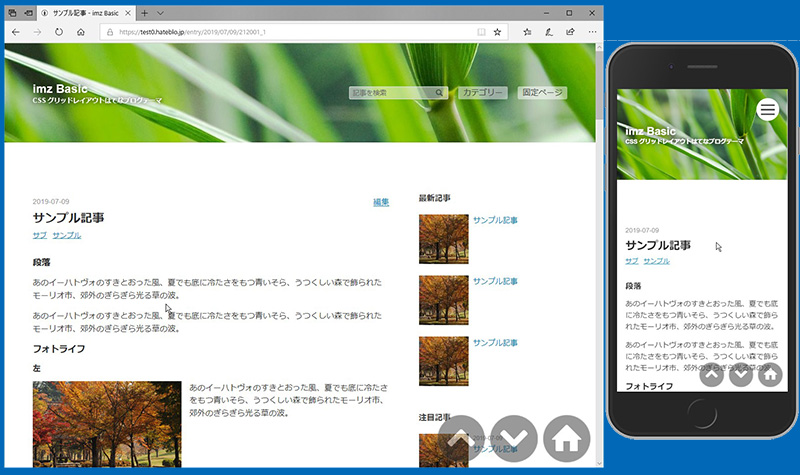Click the phone's physical home button

(702, 413)
